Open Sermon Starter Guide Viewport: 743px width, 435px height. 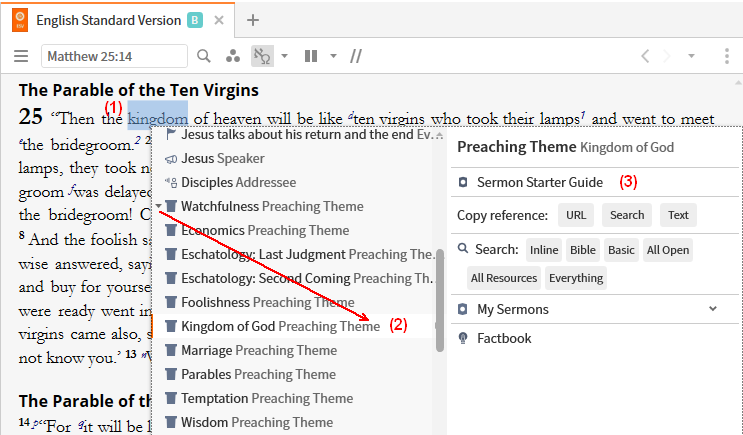[540, 182]
